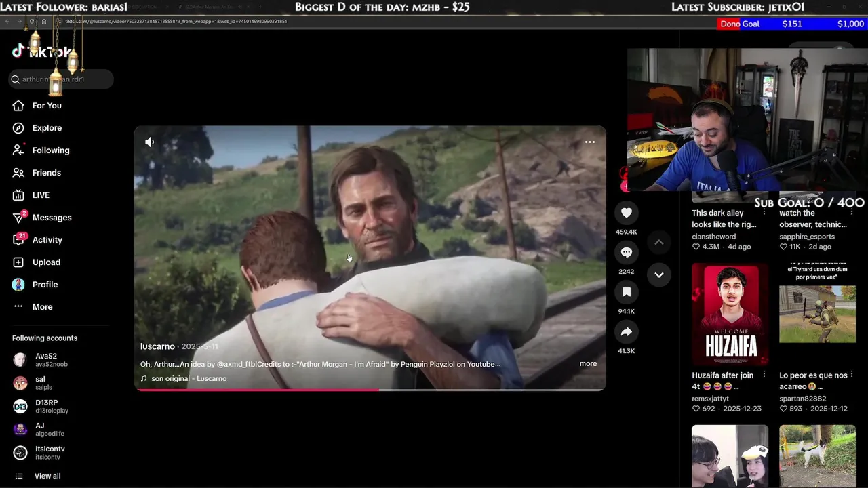
Task: Open the sal followed account
Action: click(x=43, y=383)
